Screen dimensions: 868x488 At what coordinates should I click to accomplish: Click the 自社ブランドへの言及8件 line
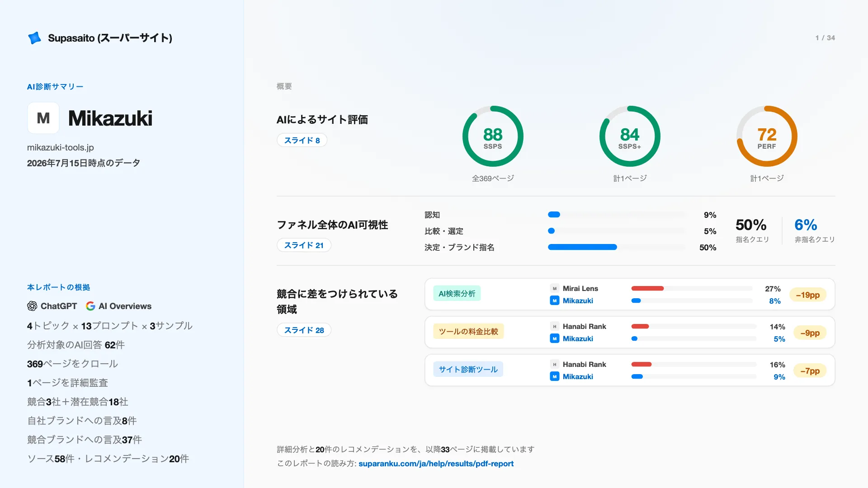82,421
